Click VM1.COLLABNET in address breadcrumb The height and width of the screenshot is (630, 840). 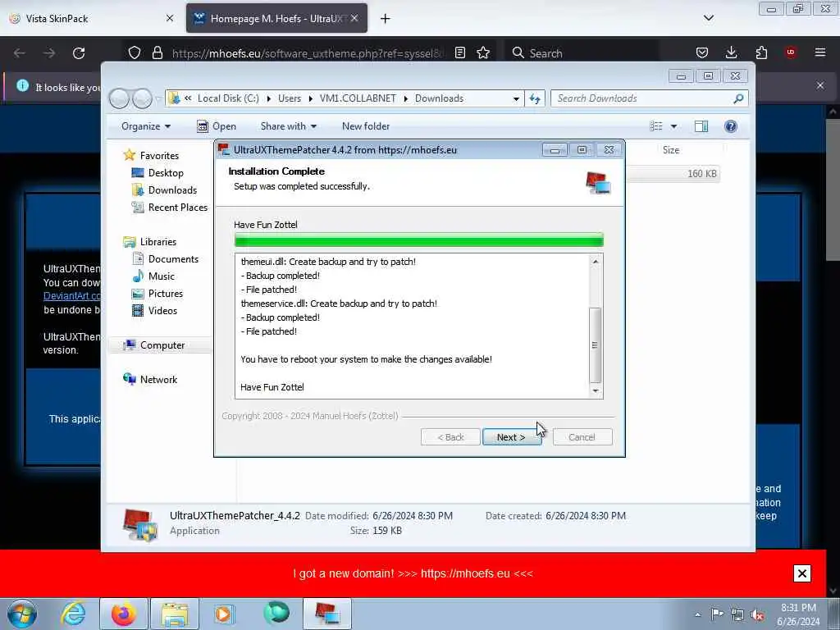click(x=358, y=98)
